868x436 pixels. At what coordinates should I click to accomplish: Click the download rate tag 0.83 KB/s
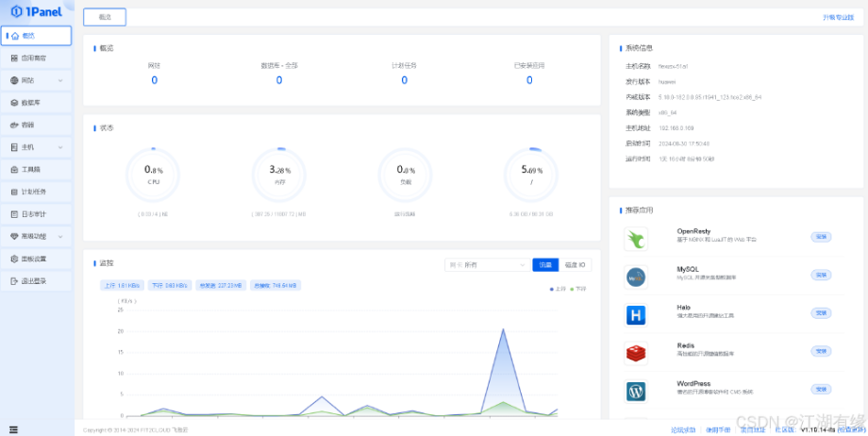(170, 286)
